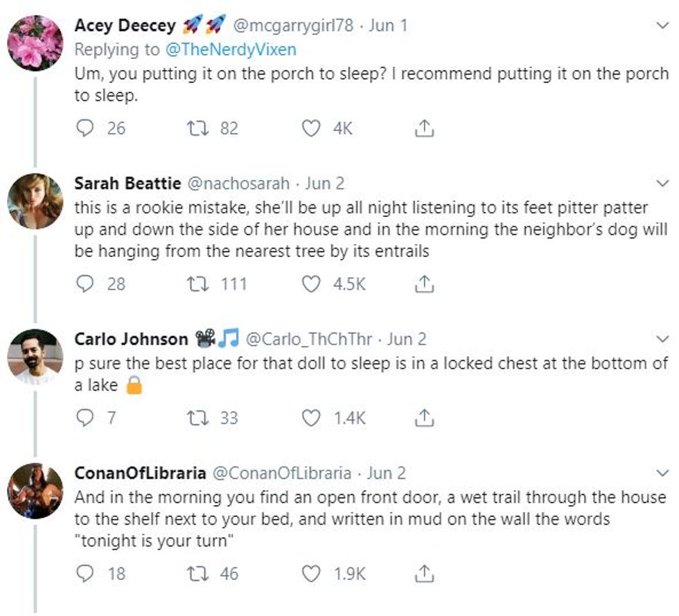Like Sarah Beattie's rookie mistake tweet

(x=312, y=284)
